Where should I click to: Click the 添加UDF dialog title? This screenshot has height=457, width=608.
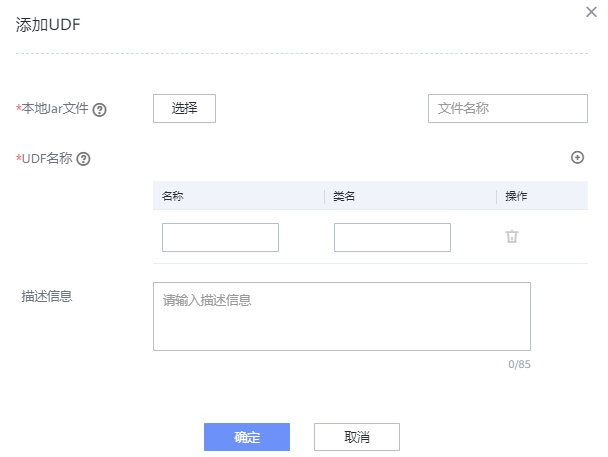tap(48, 25)
